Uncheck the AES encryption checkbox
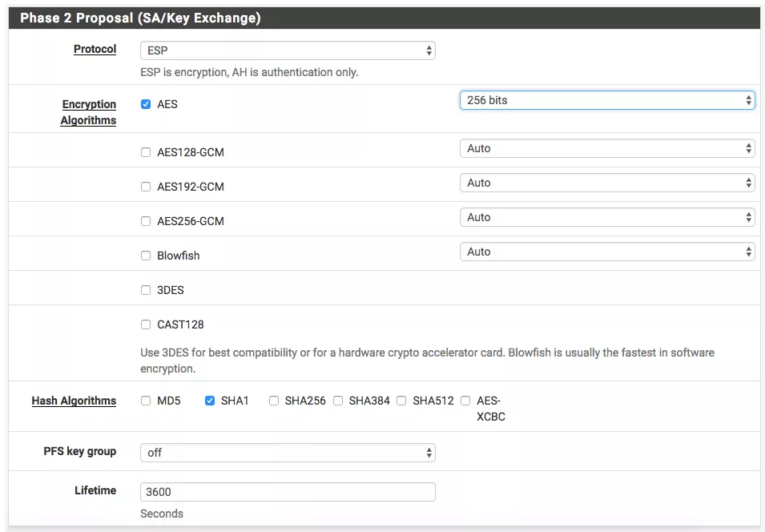The image size is (765, 532). click(x=146, y=104)
